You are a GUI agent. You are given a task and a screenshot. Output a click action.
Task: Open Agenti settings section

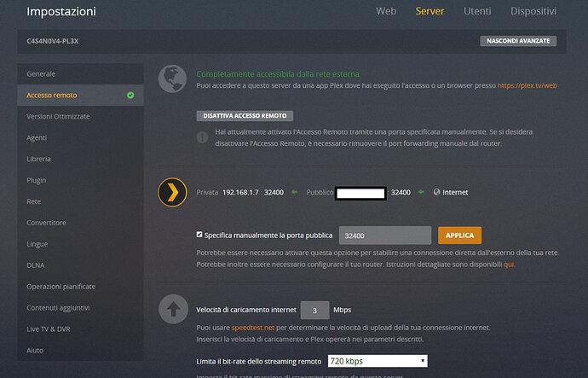80,137
